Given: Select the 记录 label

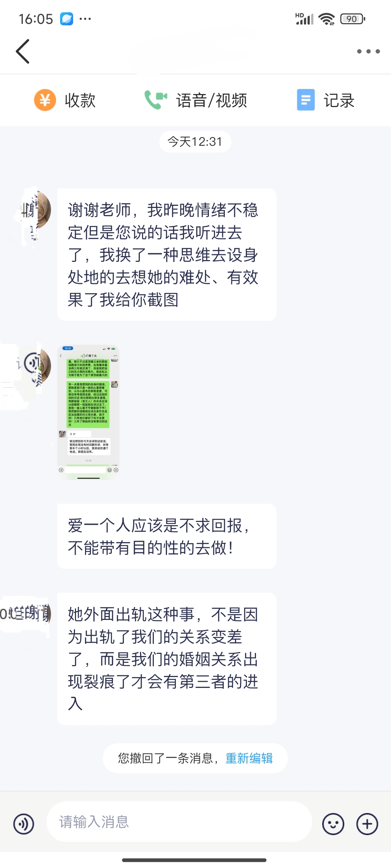Looking at the screenshot, I should point(339,100).
